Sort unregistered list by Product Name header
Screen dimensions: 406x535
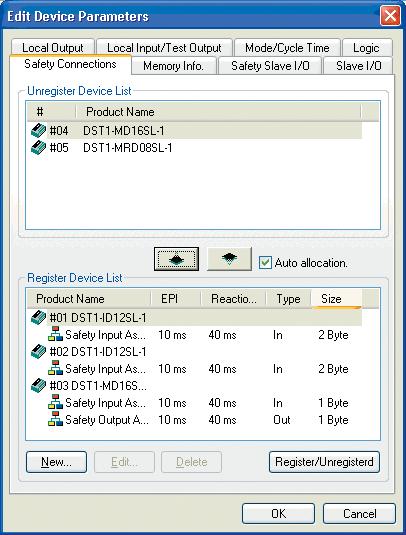tap(218, 112)
